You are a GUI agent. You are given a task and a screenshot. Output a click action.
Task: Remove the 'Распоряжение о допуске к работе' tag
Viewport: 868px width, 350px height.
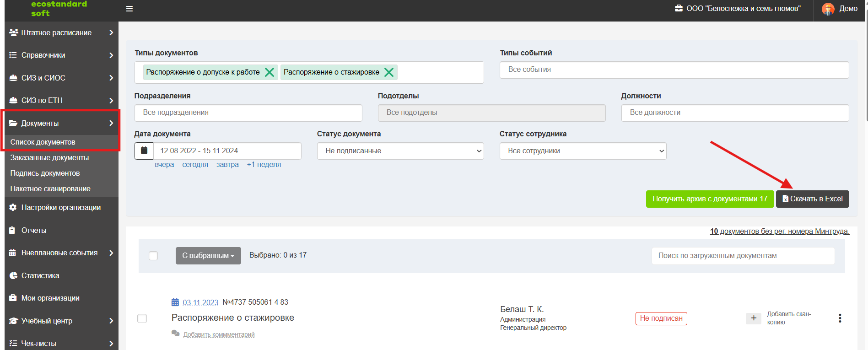[x=270, y=72]
